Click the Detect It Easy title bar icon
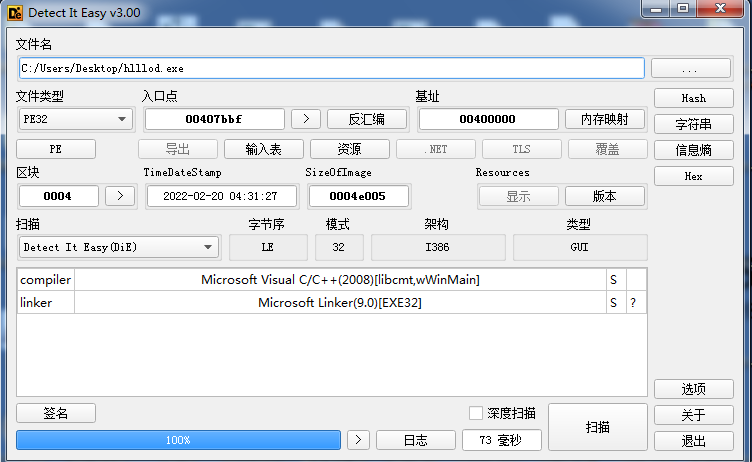 pyautogui.click(x=15, y=13)
